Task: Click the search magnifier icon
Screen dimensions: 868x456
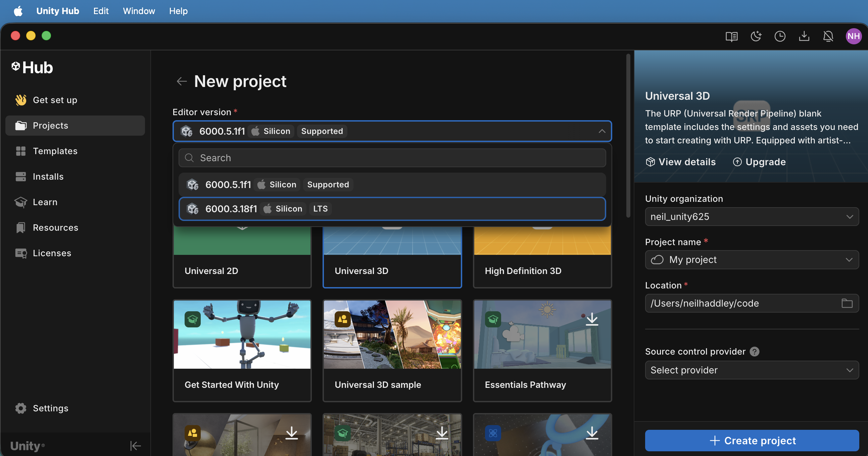Action: (189, 158)
